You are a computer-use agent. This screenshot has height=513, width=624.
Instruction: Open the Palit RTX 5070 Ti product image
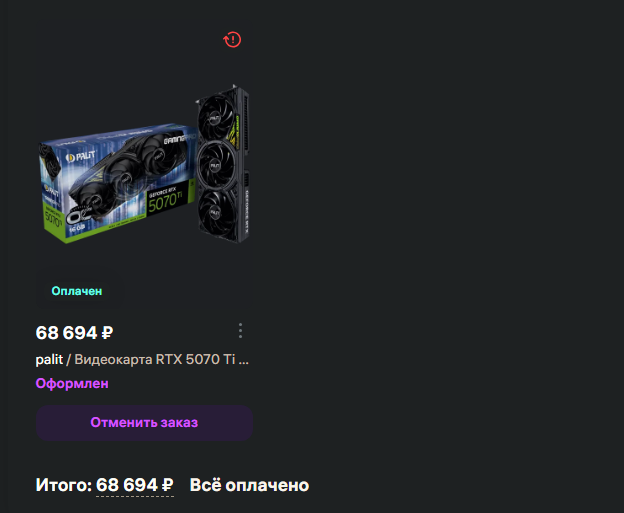(144, 164)
